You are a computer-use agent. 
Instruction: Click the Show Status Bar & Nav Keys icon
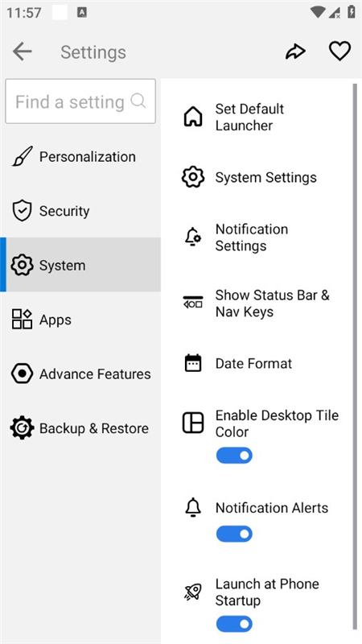click(192, 303)
